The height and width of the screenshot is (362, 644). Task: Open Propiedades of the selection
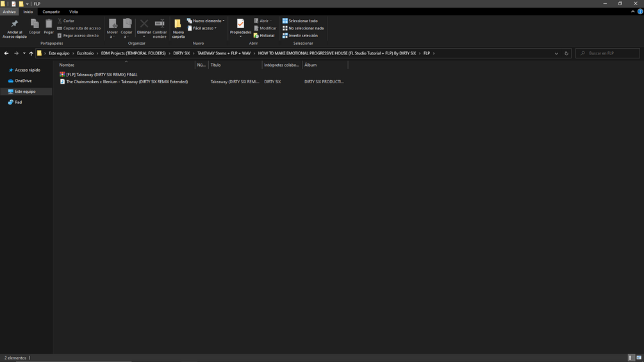[x=240, y=28]
